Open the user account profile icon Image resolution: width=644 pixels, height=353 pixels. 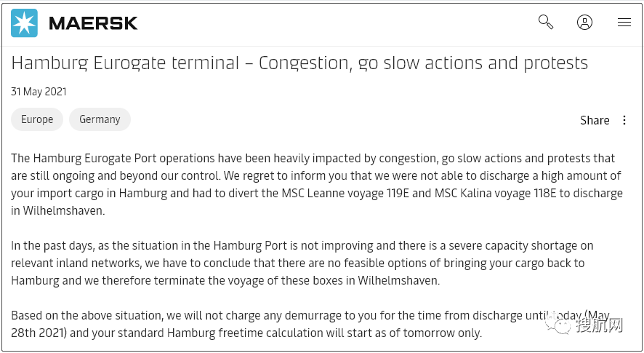pyautogui.click(x=584, y=23)
